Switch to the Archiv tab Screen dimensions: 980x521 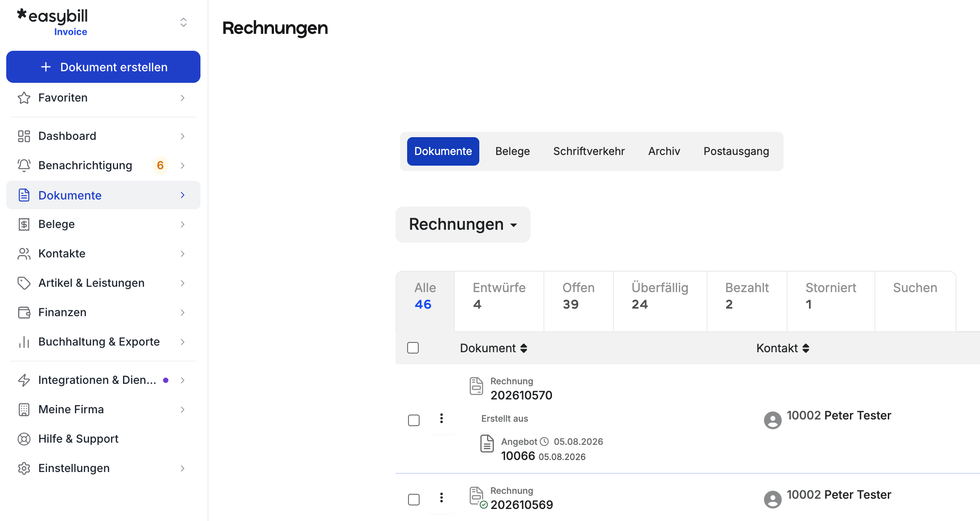tap(664, 151)
